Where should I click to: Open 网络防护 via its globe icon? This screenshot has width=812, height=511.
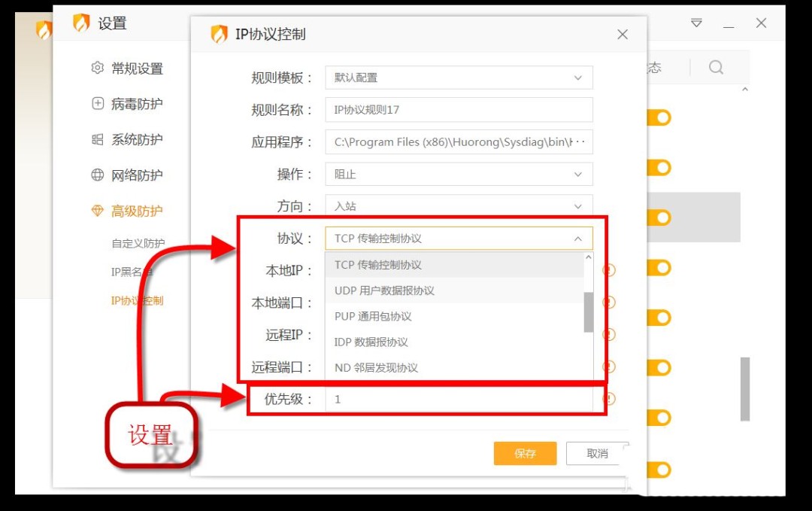tap(97, 175)
